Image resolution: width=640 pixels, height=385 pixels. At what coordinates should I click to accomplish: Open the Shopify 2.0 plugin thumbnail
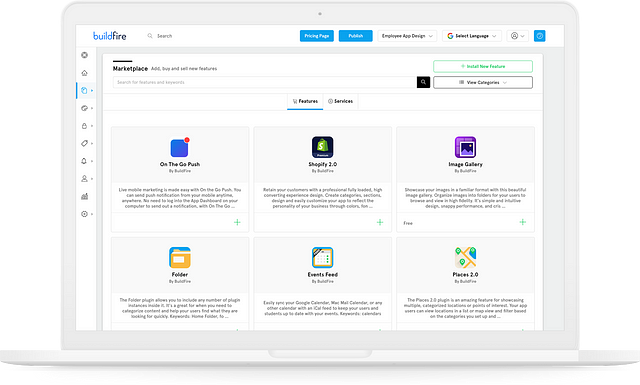tap(322, 147)
